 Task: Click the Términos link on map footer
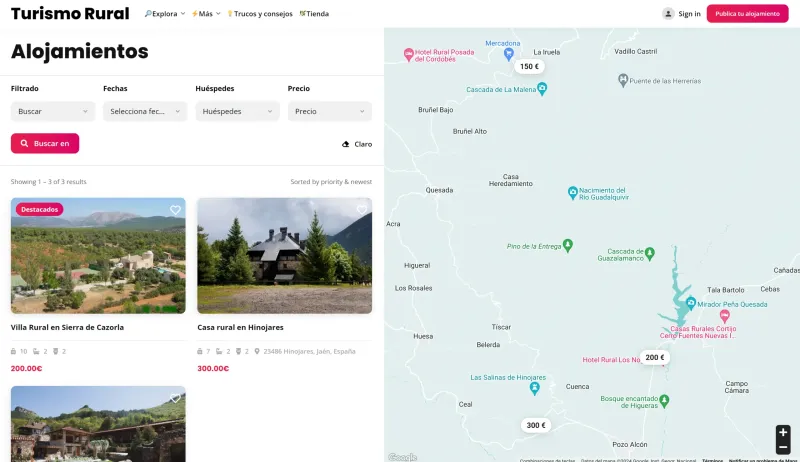point(712,460)
